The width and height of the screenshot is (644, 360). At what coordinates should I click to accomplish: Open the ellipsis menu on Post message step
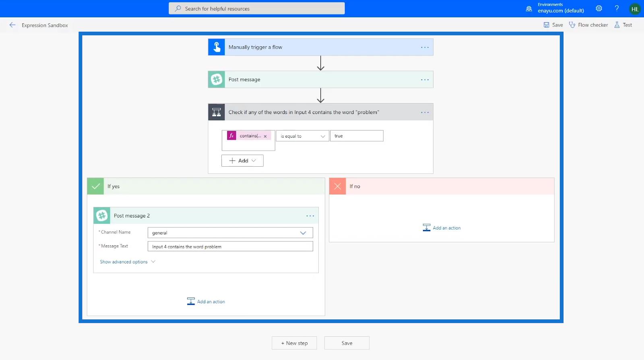pos(425,80)
